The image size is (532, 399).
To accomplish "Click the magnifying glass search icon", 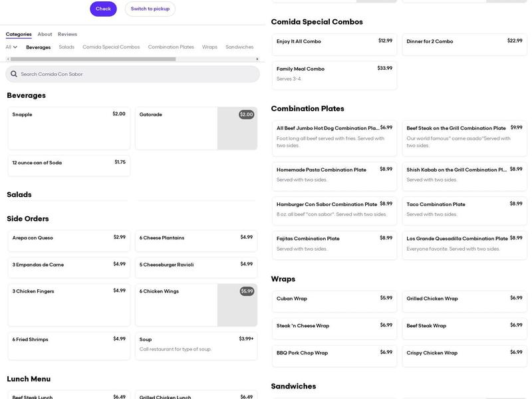I will (x=14, y=74).
